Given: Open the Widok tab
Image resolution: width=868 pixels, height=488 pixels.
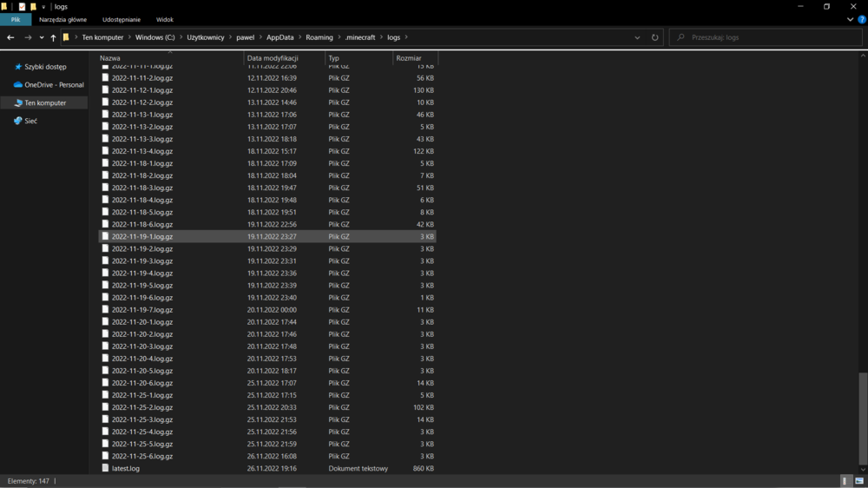Looking at the screenshot, I should tap(164, 19).
